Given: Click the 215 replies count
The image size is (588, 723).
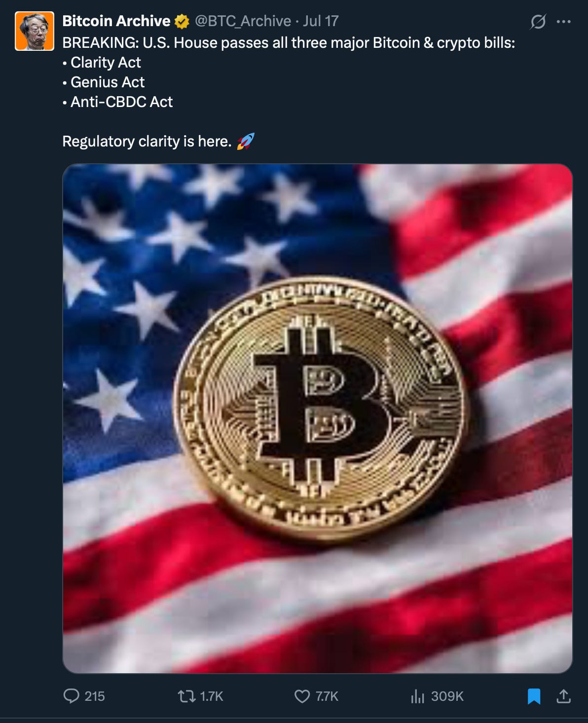Looking at the screenshot, I should point(95,696).
